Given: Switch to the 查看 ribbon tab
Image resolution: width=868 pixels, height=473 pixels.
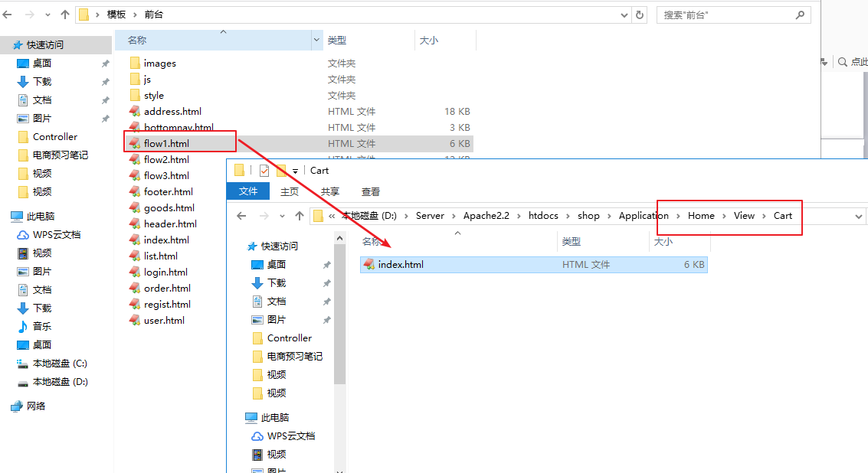Looking at the screenshot, I should [x=371, y=191].
